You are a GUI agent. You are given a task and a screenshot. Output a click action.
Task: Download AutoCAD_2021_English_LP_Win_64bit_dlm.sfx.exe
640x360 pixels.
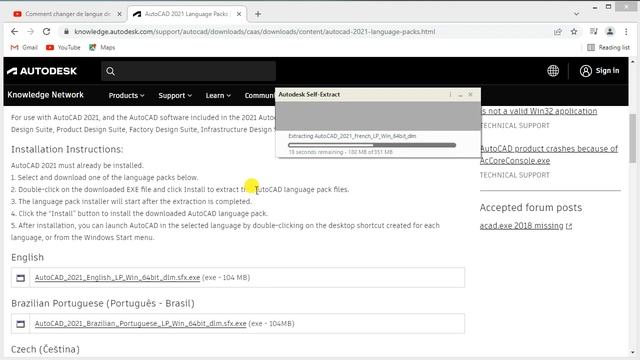click(117, 278)
